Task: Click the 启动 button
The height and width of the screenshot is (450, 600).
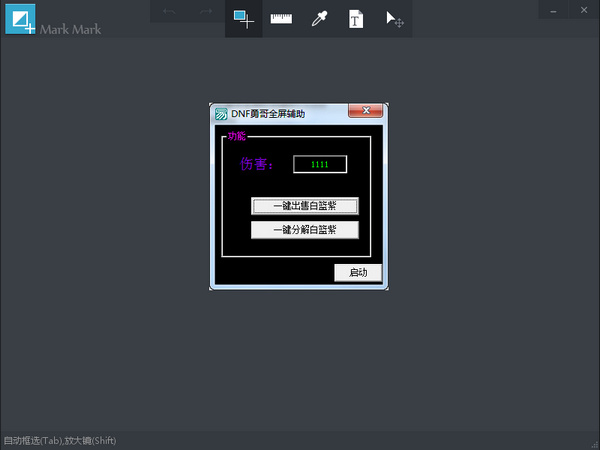Action: coord(357,273)
